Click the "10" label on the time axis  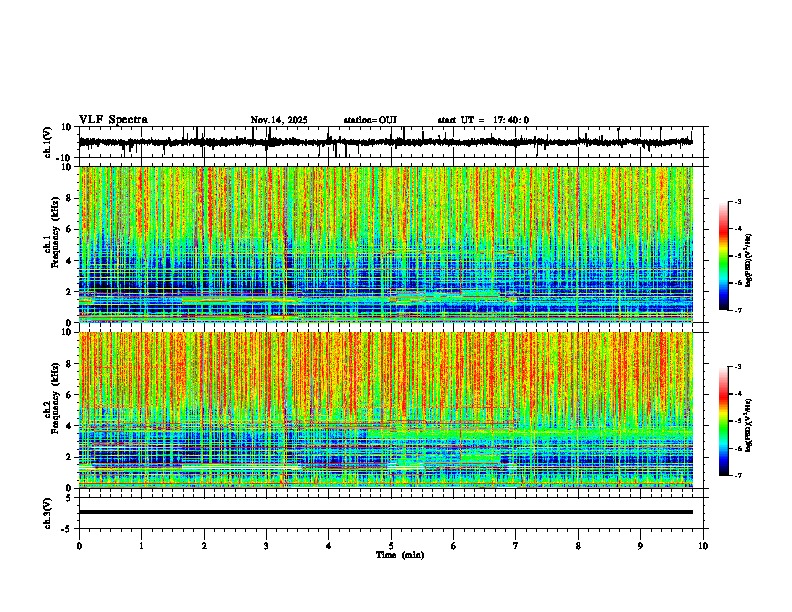[x=703, y=546]
